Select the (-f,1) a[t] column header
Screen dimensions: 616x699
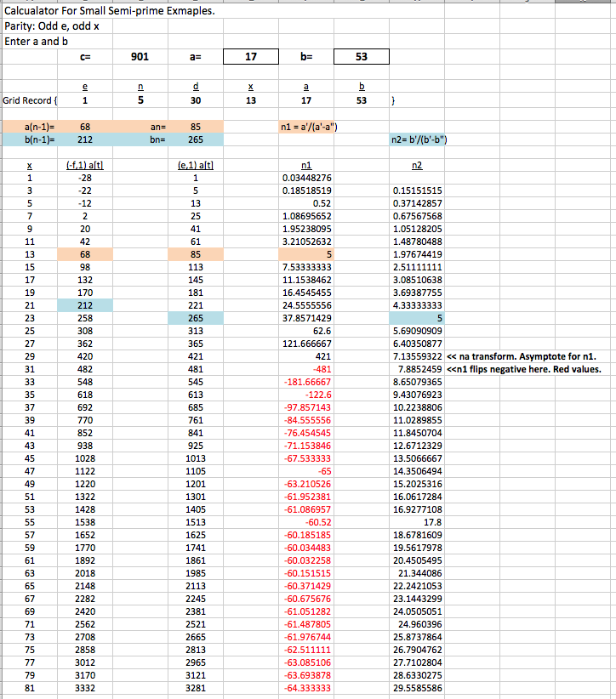click(85, 165)
